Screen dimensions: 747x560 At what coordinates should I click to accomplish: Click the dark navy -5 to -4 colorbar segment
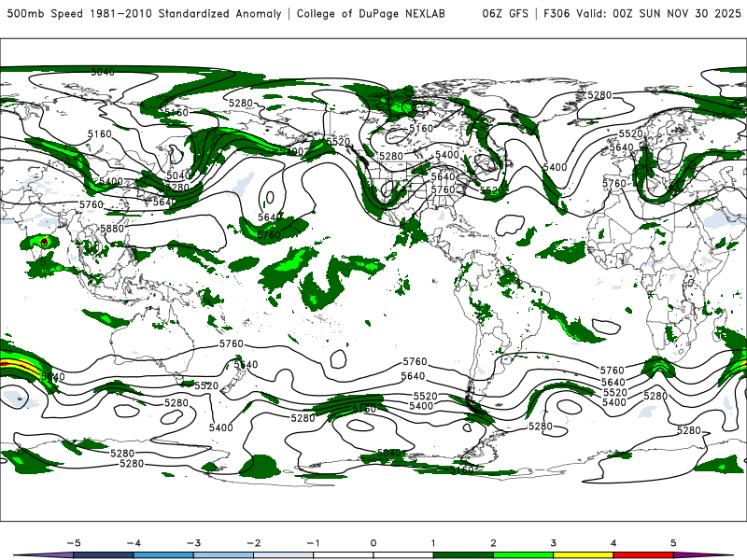104,555
